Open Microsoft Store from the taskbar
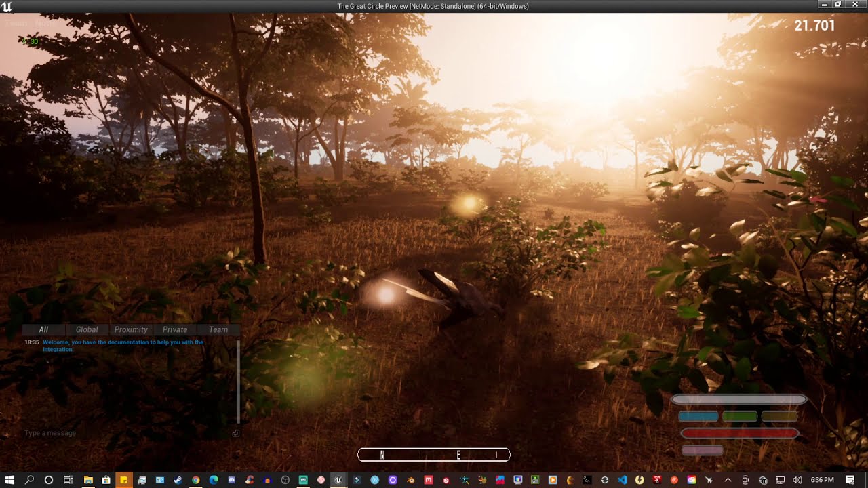Viewport: 868px width, 488px height. click(106, 480)
